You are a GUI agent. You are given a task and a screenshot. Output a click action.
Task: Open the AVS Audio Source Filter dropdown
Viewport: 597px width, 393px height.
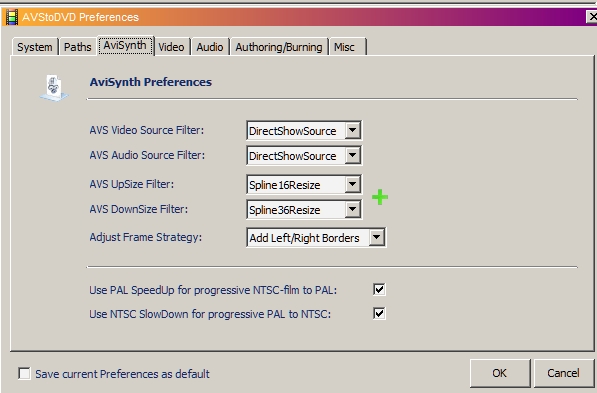point(353,155)
